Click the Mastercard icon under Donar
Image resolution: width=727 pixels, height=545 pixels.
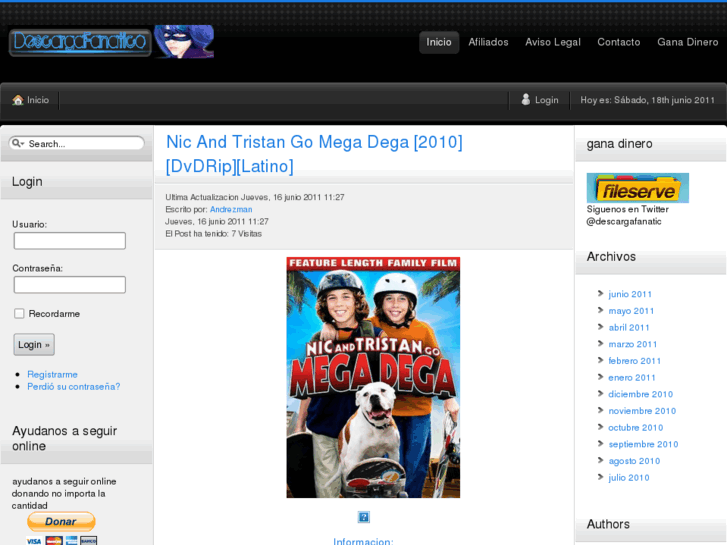54,541
